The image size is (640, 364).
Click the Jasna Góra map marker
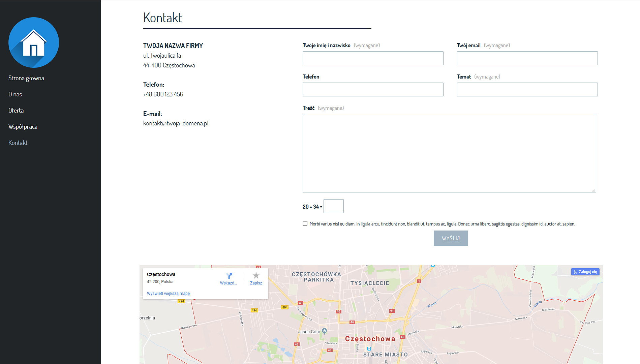point(324,331)
